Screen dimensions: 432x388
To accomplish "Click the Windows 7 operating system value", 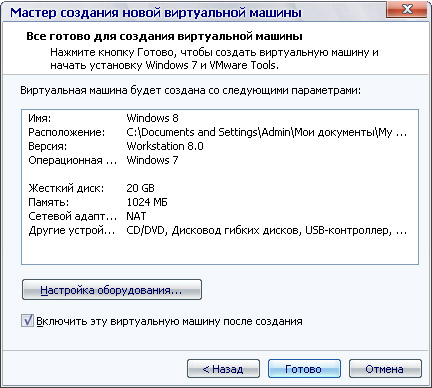I will click(x=152, y=160).
